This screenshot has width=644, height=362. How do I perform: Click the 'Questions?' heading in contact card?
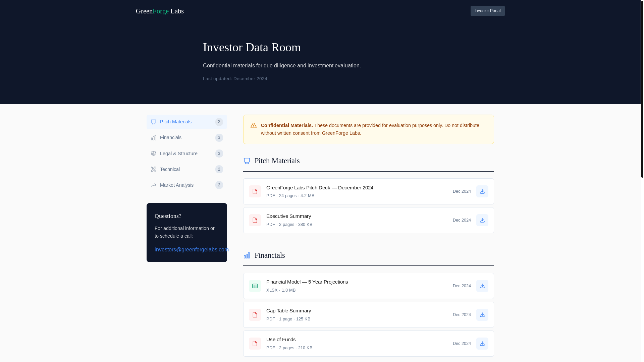pyautogui.click(x=168, y=216)
